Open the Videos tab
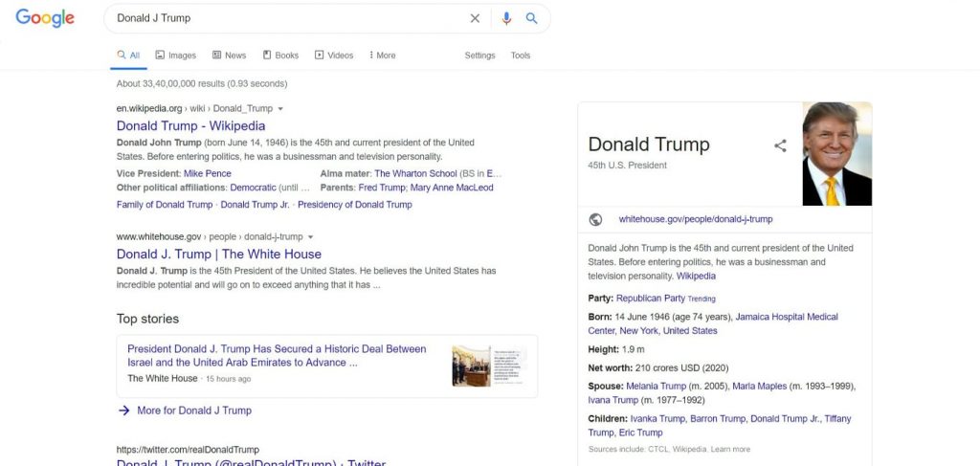This screenshot has width=980, height=466. (334, 55)
